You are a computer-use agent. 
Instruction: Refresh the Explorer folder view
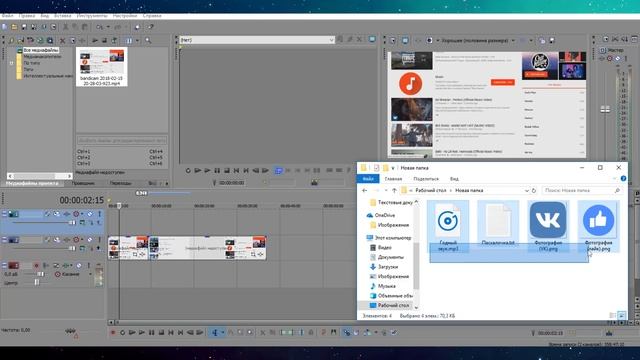click(533, 191)
